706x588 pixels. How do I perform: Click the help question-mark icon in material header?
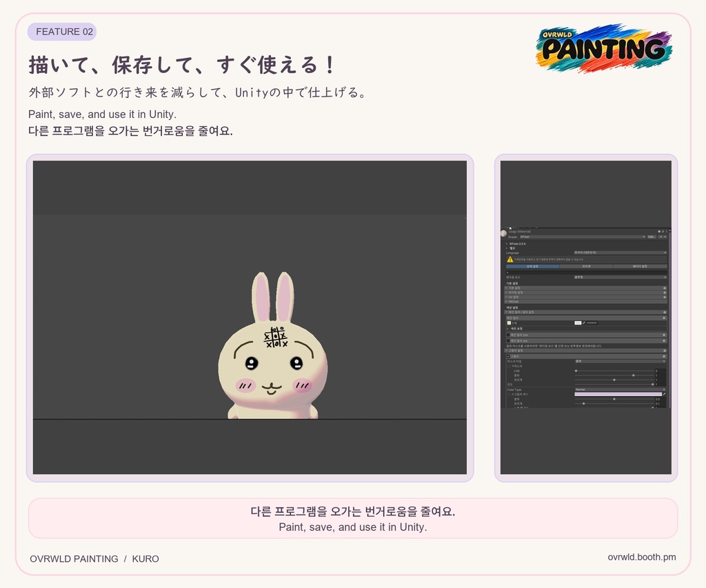click(659, 232)
